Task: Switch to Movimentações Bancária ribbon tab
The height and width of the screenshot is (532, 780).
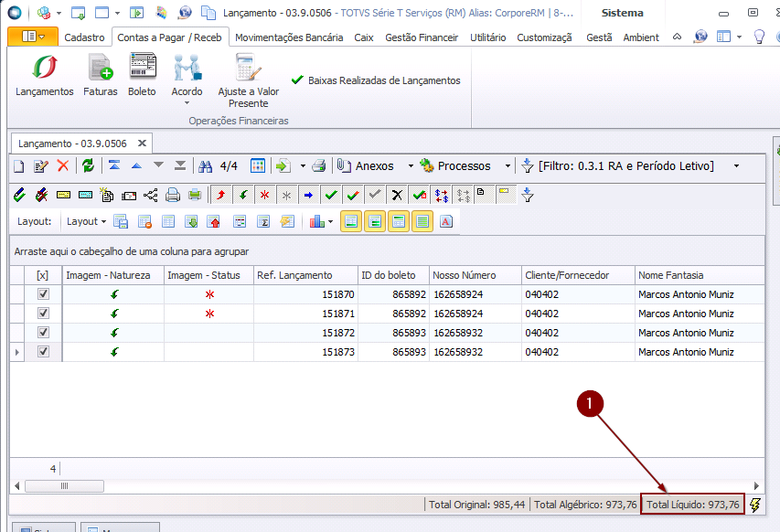Action: click(289, 37)
